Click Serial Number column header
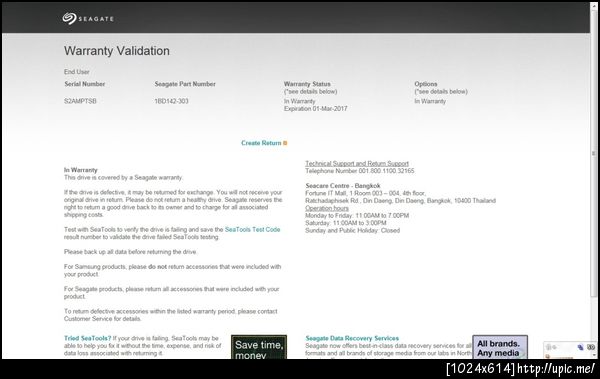Screen dimensions: 600x379 (x=85, y=84)
